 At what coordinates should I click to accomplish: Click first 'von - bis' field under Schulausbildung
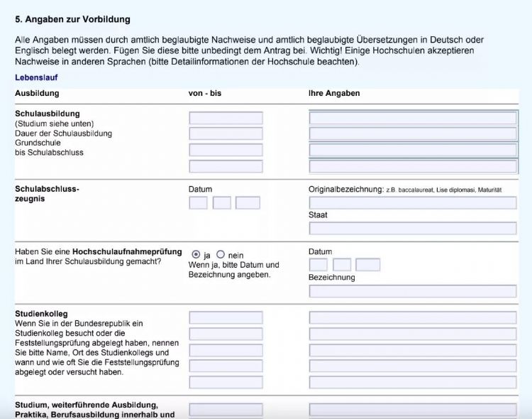[x=226, y=118]
